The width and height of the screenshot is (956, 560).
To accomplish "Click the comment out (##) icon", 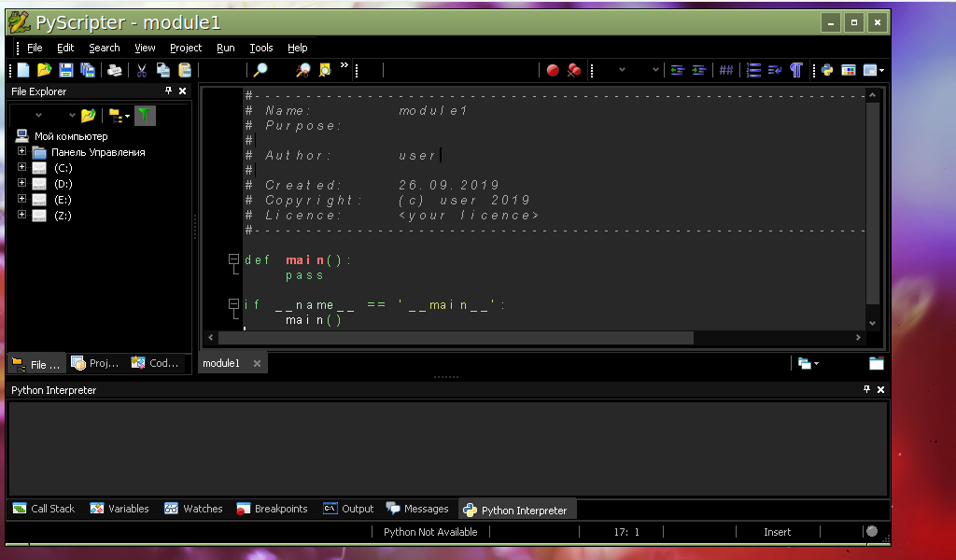I will click(725, 70).
